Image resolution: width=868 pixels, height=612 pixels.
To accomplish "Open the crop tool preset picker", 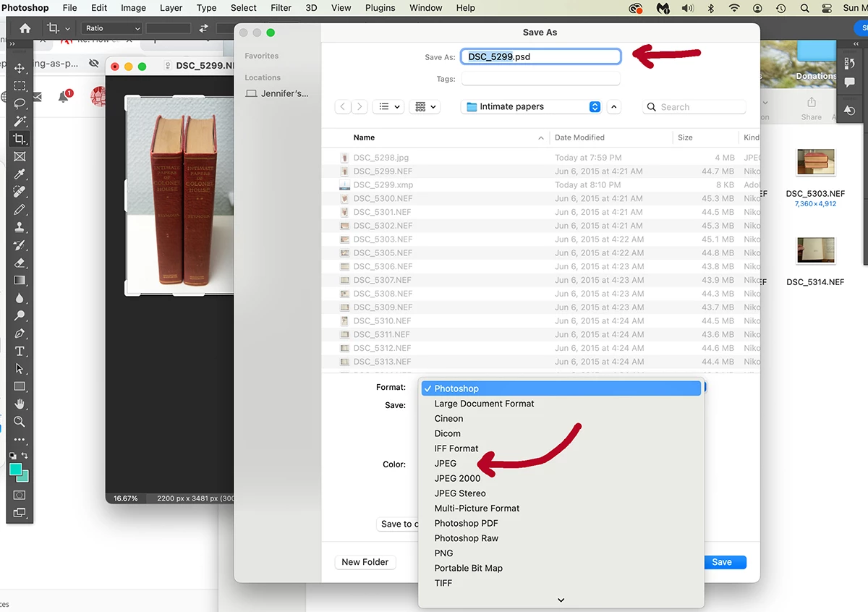I will [58, 28].
